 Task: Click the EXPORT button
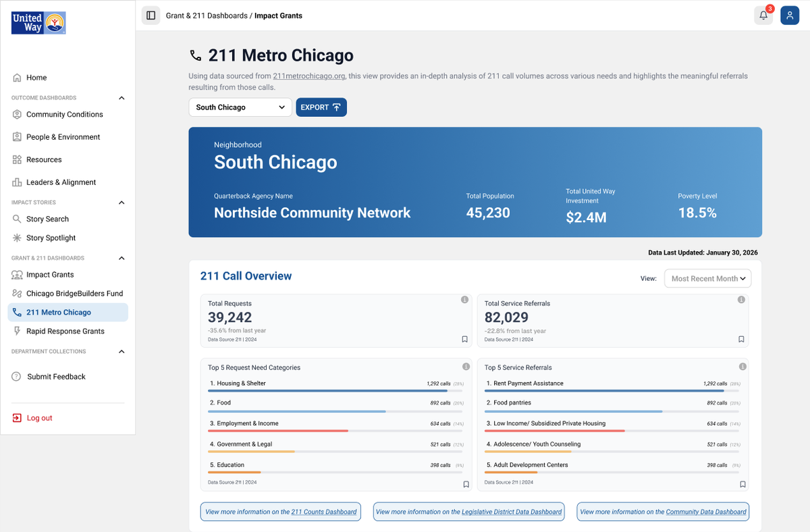pyautogui.click(x=321, y=107)
